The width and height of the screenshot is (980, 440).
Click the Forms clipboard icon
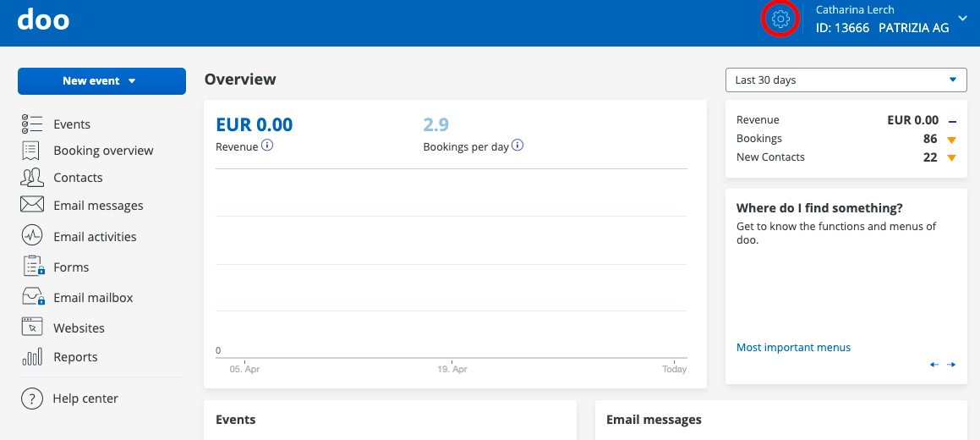pos(32,267)
